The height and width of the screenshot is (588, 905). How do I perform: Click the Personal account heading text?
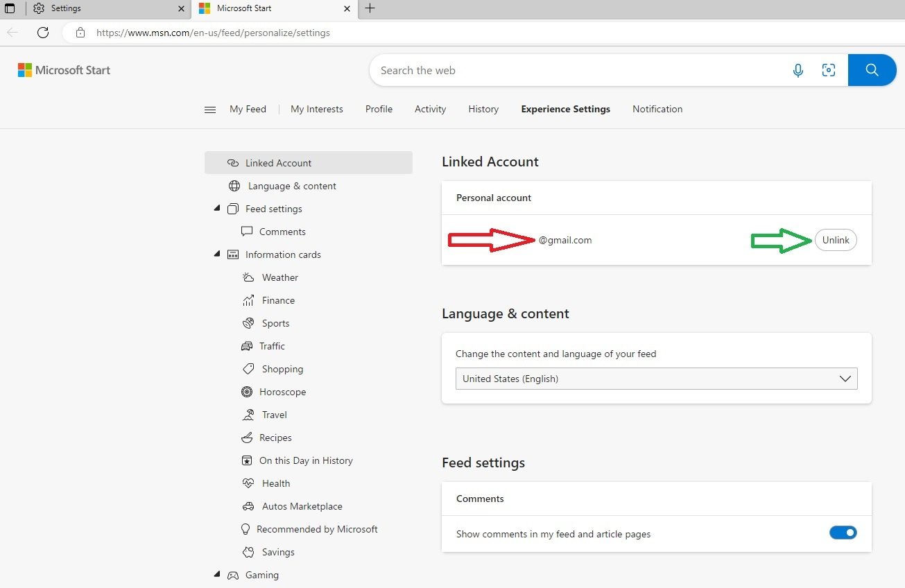(x=494, y=198)
